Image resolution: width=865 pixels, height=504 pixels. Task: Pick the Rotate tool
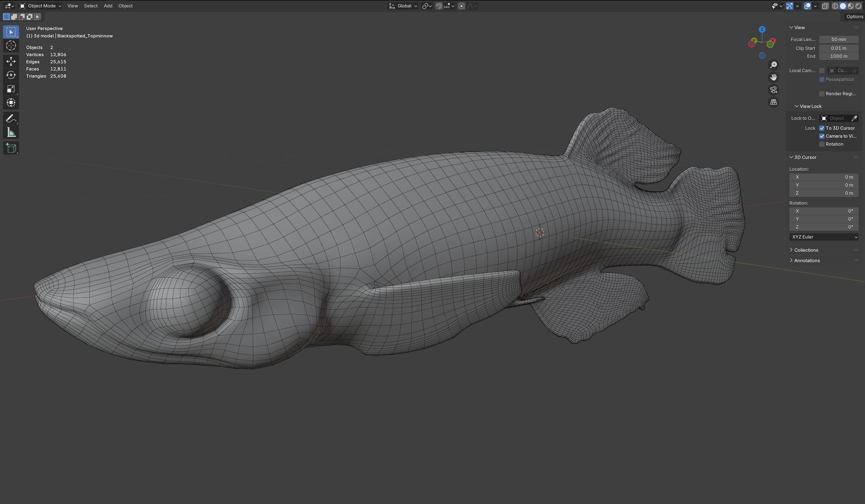pos(11,75)
